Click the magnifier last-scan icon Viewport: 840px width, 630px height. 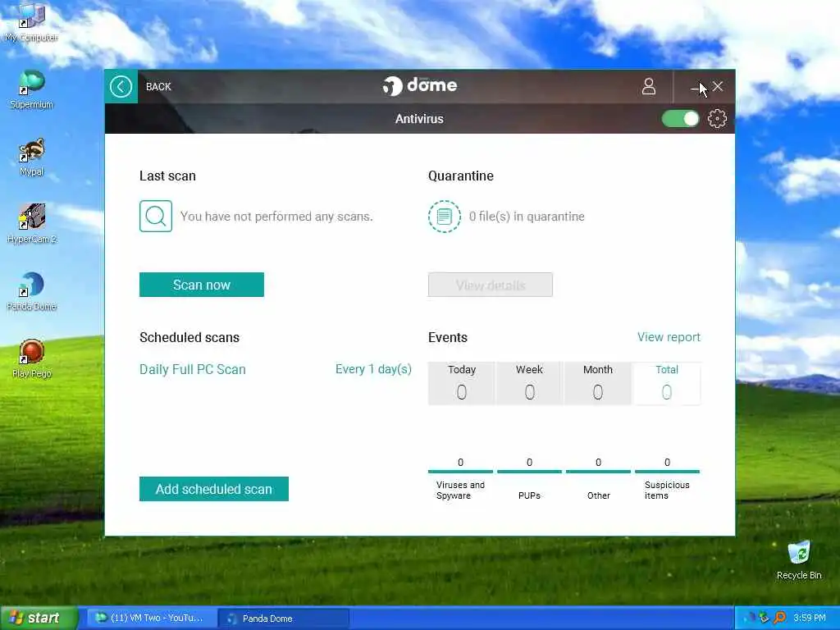click(x=156, y=217)
